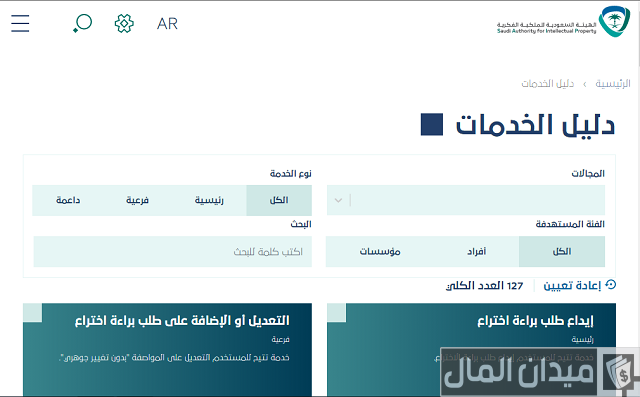Select فرعية service type
640x397 pixels.
coord(137,200)
